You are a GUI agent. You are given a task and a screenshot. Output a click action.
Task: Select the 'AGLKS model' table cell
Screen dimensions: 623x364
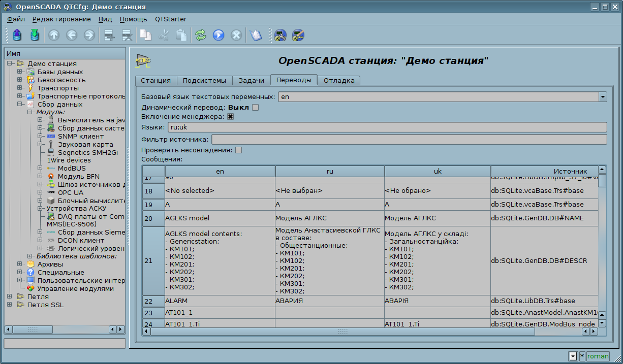click(x=220, y=218)
